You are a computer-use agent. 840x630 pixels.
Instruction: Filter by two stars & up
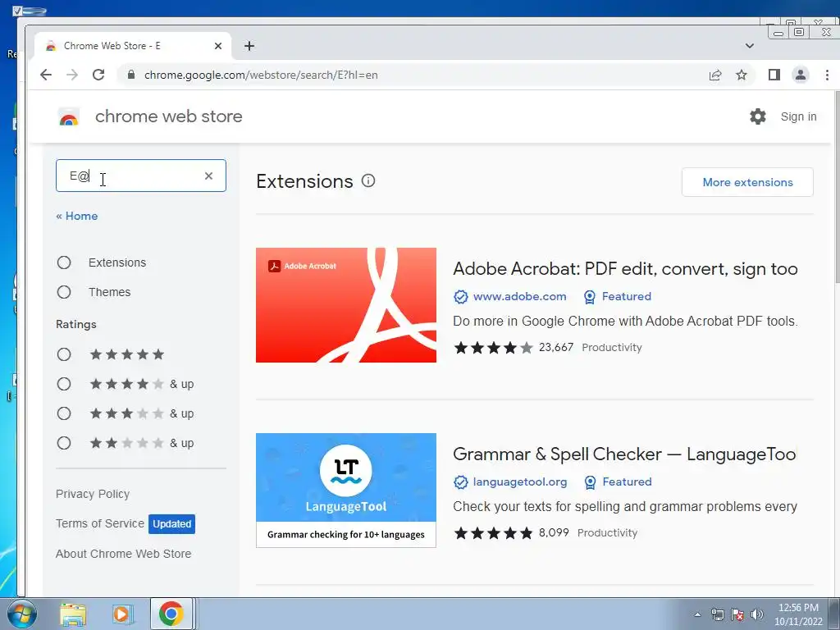[x=64, y=443]
